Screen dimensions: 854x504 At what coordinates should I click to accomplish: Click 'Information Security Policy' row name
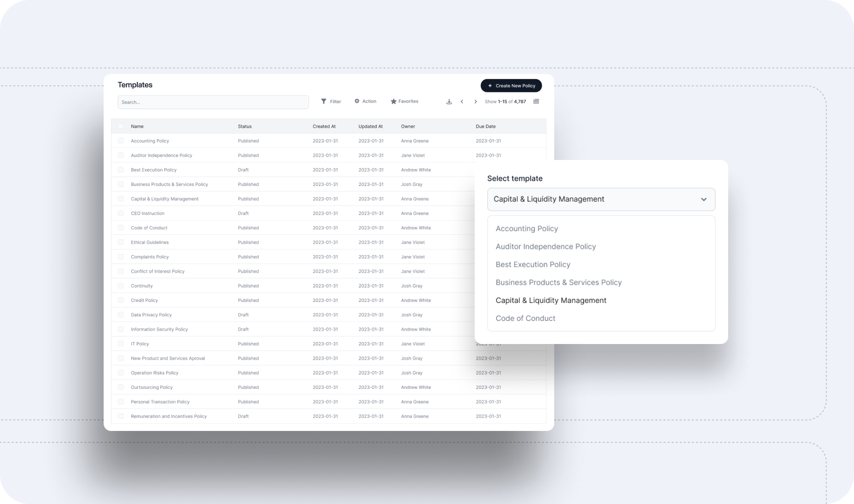pos(160,329)
